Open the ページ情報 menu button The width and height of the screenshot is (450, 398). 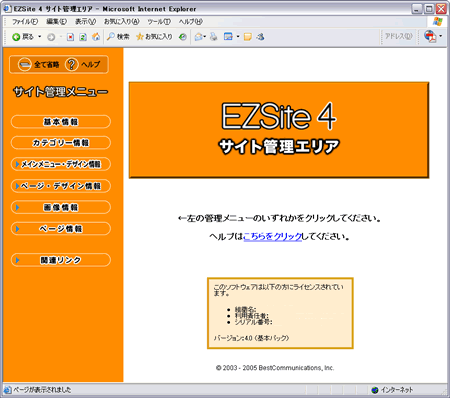tap(61, 229)
